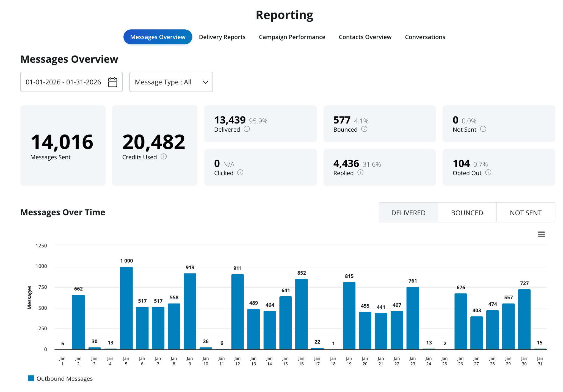Click the Jan 9 bar labeled 919
The height and width of the screenshot is (392, 563).
tap(190, 311)
